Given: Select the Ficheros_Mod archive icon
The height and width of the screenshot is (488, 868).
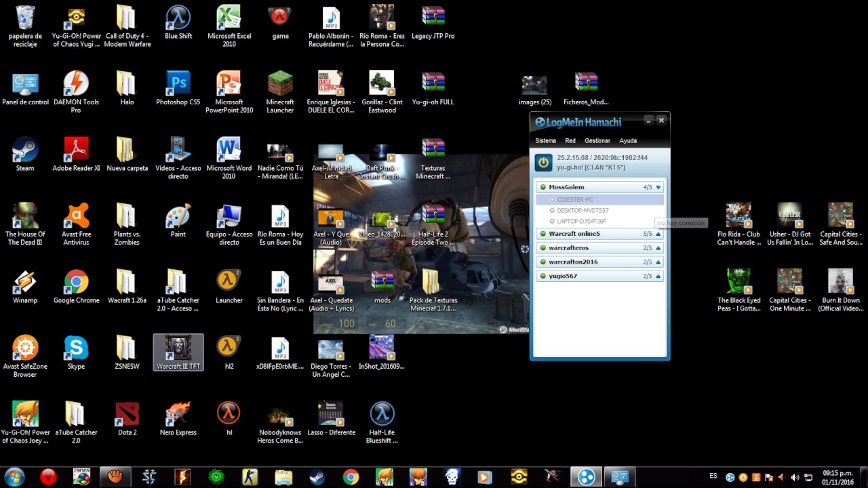Looking at the screenshot, I should [586, 89].
